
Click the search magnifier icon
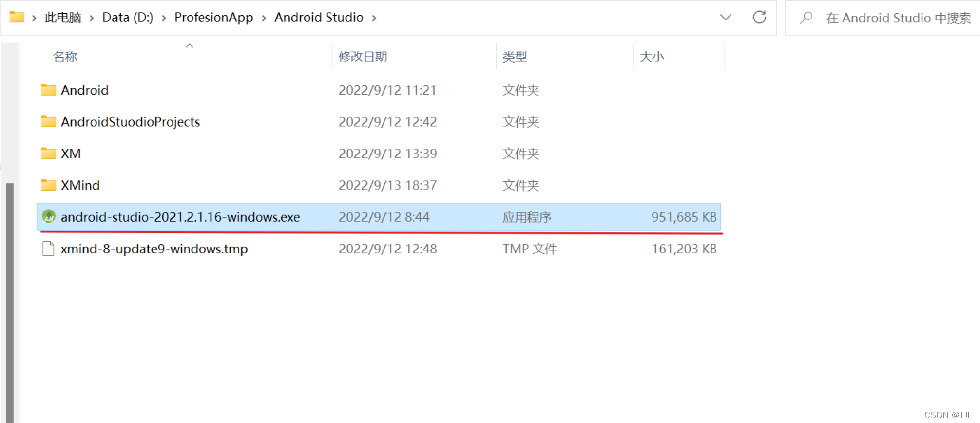coord(807,18)
